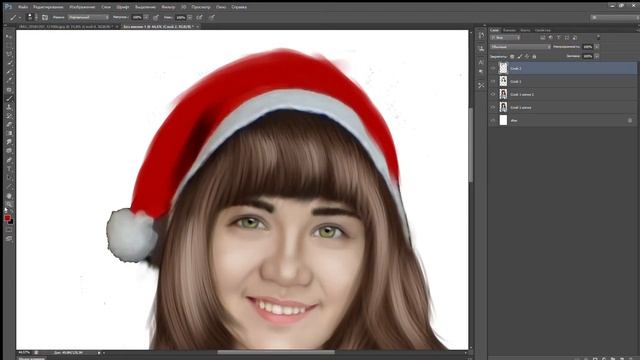The width and height of the screenshot is (640, 360).
Task: Toggle lock position in Layers panel
Action: 527,56
